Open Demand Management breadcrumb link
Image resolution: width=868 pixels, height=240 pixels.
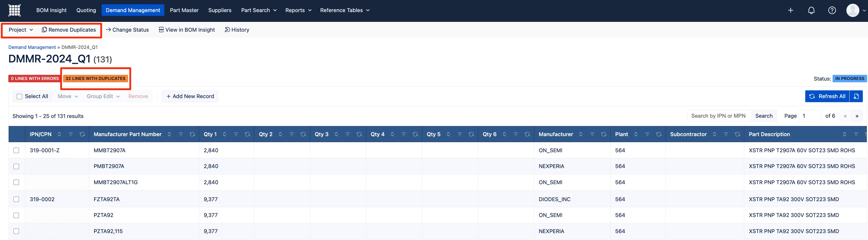[32, 47]
